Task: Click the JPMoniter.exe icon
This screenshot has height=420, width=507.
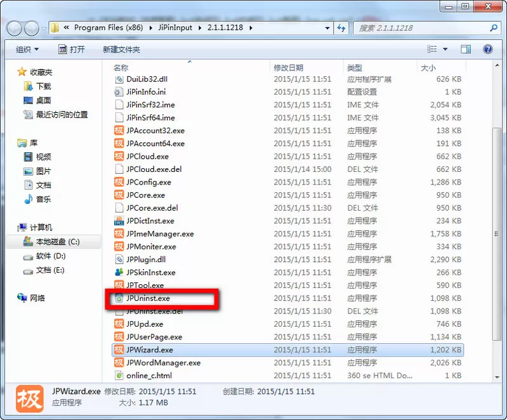Action: 119,247
